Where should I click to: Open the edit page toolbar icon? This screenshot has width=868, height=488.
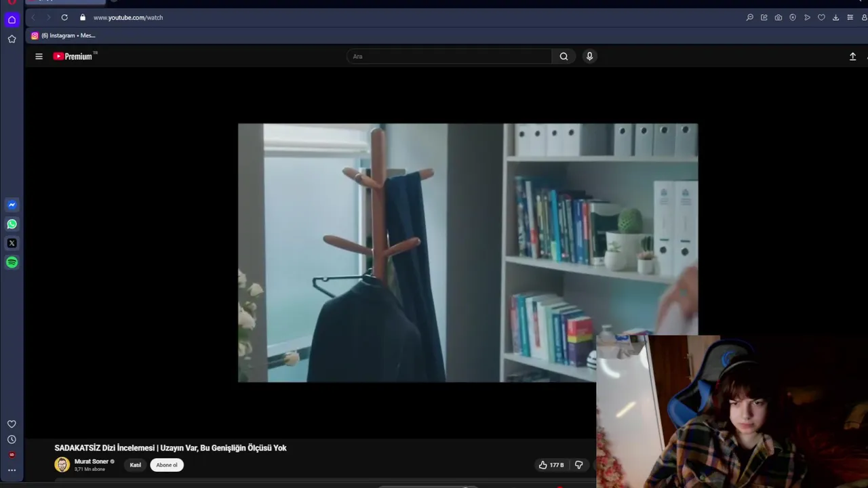(x=764, y=18)
